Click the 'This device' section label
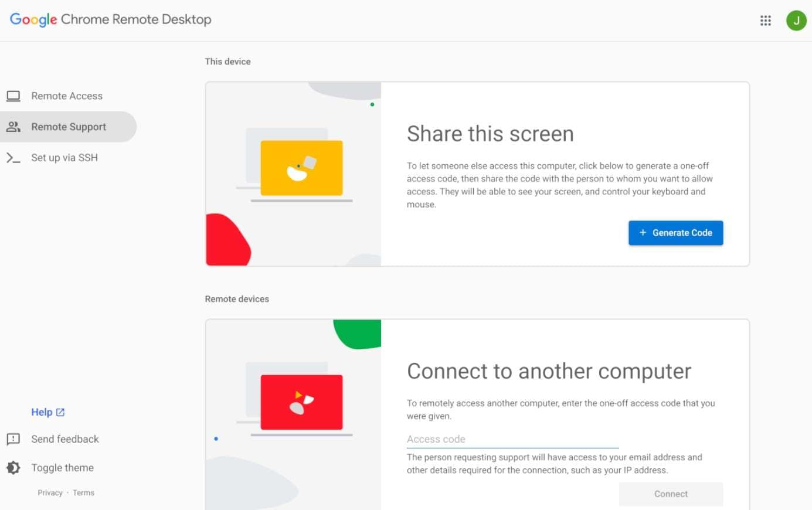812x510 pixels. coord(227,62)
